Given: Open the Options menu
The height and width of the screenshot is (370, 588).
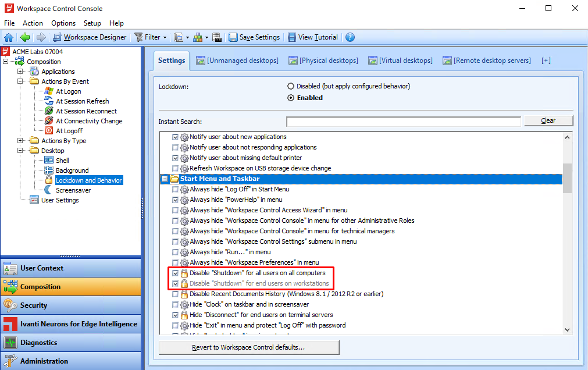Looking at the screenshot, I should click(63, 23).
